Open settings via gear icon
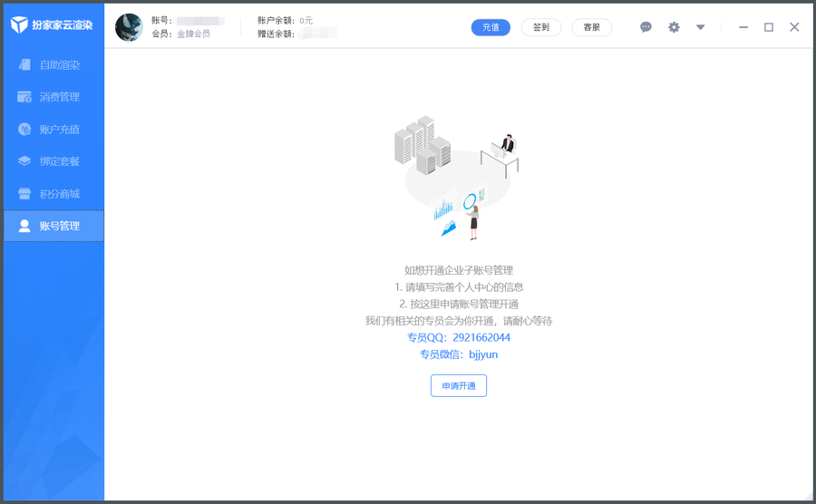Image resolution: width=816 pixels, height=504 pixels. pyautogui.click(x=674, y=27)
